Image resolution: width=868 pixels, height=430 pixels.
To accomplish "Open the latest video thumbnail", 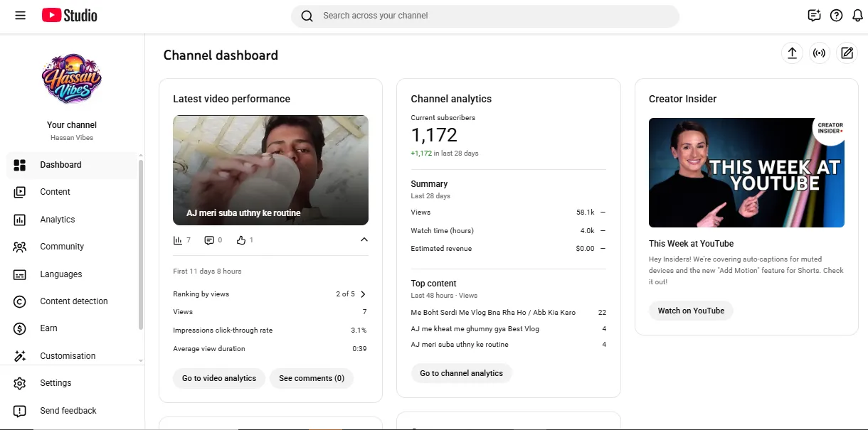I will pyautogui.click(x=270, y=171).
